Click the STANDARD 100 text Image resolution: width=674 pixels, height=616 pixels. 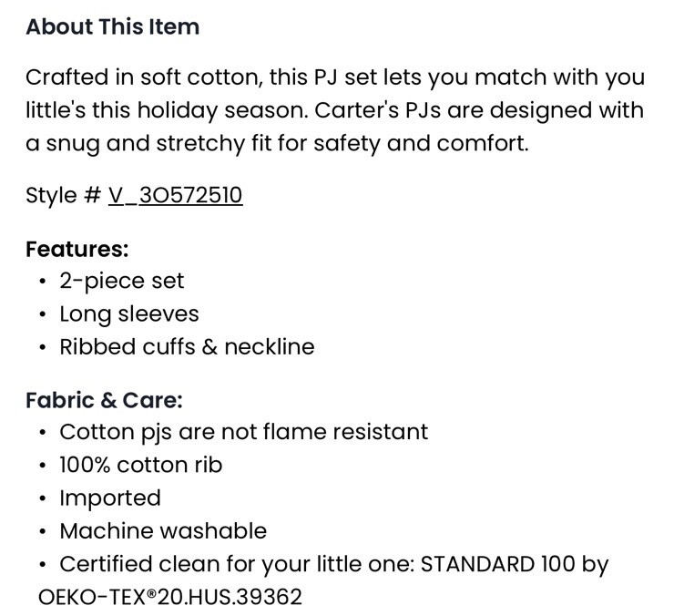click(x=495, y=565)
